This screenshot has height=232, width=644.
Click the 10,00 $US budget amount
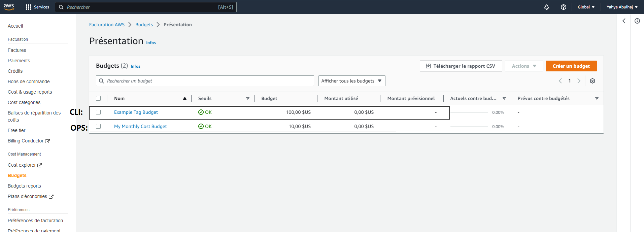pos(300,126)
